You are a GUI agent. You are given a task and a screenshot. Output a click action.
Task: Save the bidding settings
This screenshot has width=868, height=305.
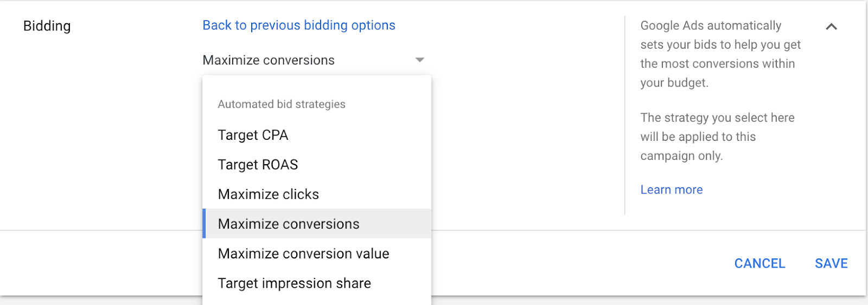831,263
